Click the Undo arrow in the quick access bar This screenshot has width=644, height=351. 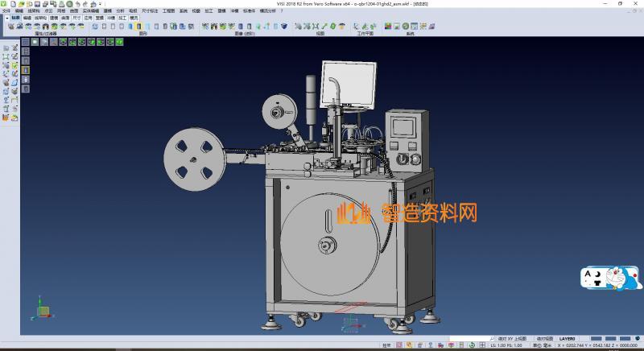pyautogui.click(x=77, y=4)
